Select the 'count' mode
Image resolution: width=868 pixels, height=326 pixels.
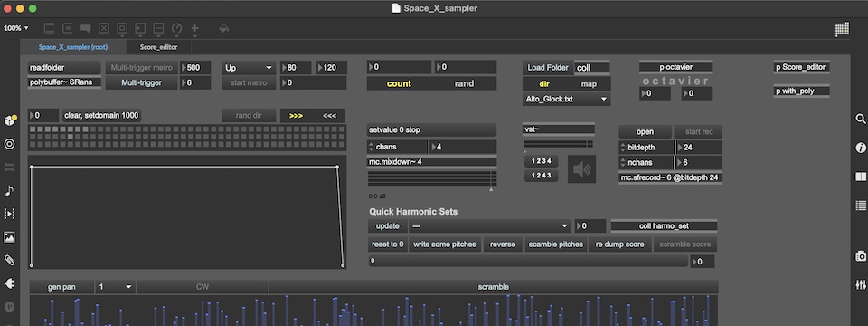tap(399, 83)
